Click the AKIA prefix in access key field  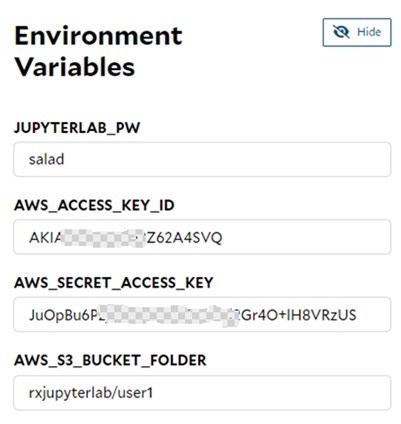(45, 238)
